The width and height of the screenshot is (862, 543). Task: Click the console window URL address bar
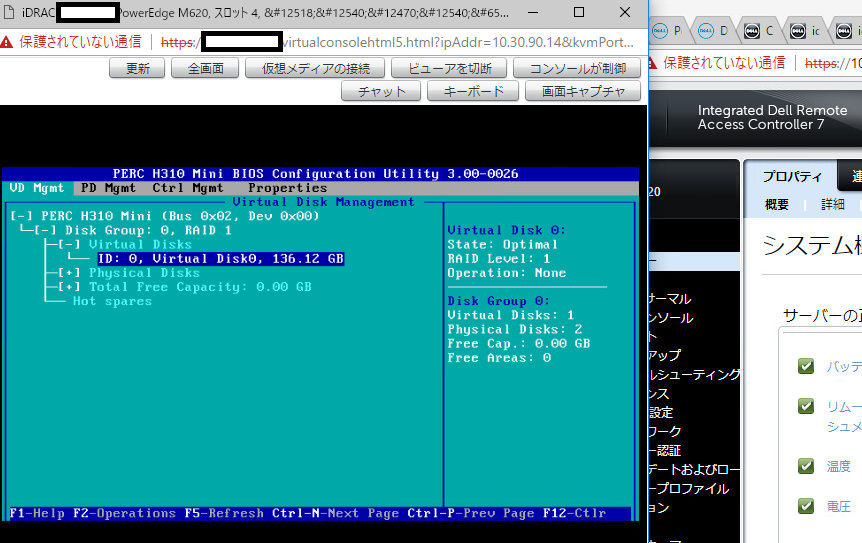pos(397,42)
